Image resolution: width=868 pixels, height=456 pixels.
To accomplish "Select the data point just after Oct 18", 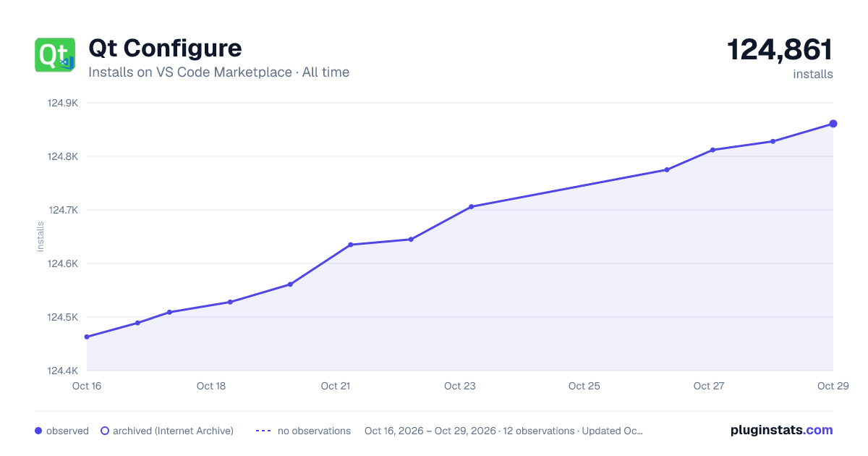I will 230,302.
